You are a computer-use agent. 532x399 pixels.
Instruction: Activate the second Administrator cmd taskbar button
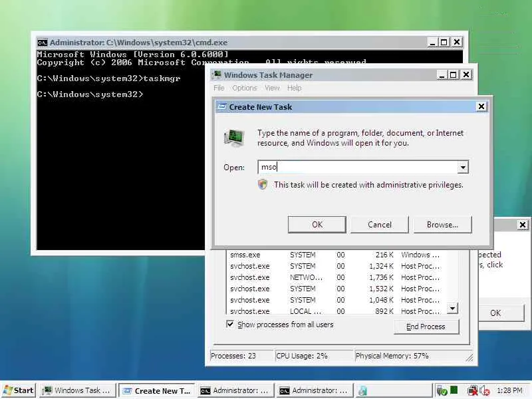click(315, 390)
